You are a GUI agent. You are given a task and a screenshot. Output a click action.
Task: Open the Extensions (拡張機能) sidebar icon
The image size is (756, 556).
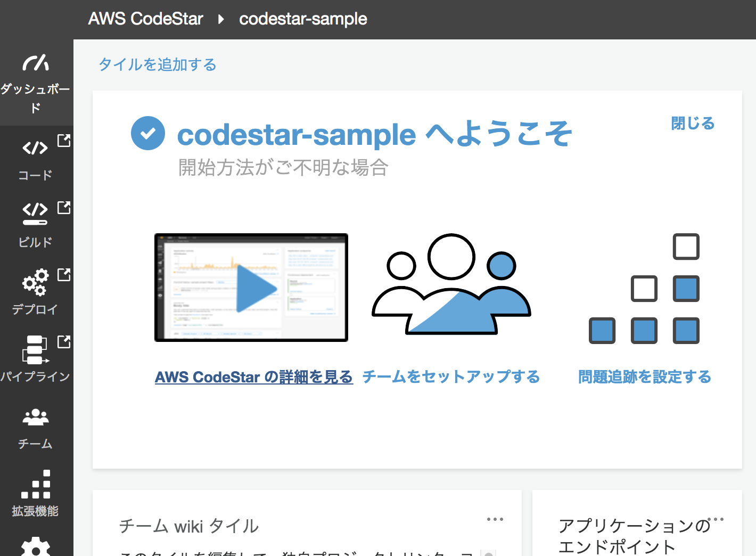36,484
